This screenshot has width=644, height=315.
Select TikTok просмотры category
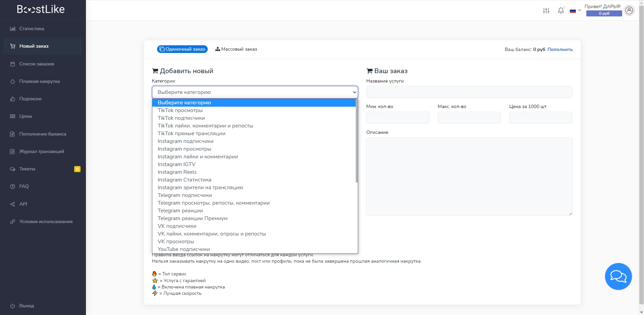tap(254, 110)
